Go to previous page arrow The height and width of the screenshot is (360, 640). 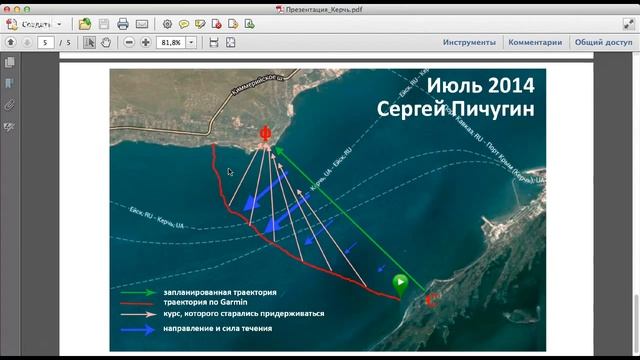pyautogui.click(x=11, y=42)
